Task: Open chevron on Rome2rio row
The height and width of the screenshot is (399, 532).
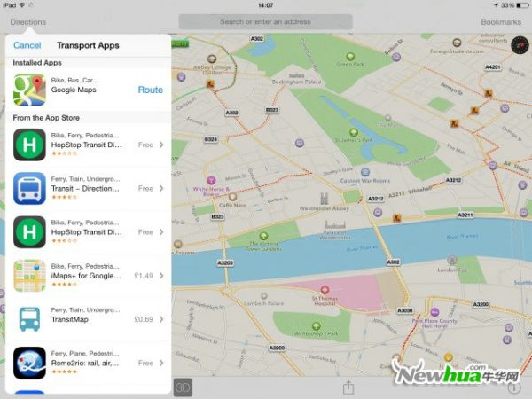Action: (161, 363)
